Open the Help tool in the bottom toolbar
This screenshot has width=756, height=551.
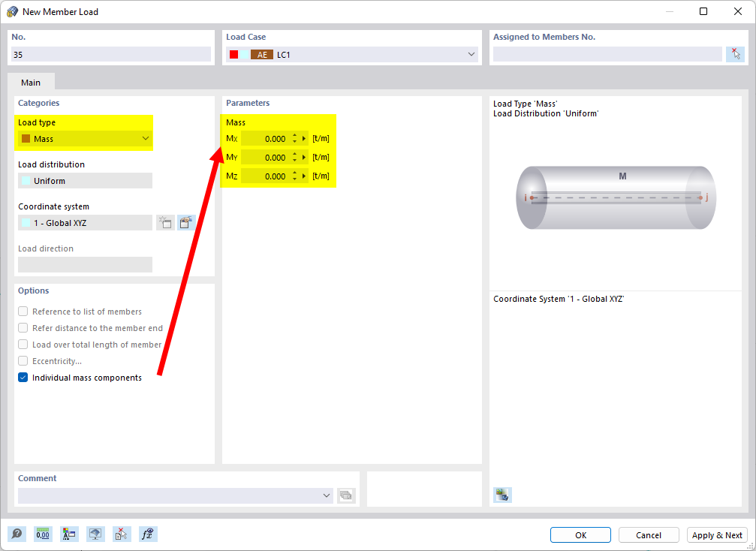pyautogui.click(x=17, y=534)
